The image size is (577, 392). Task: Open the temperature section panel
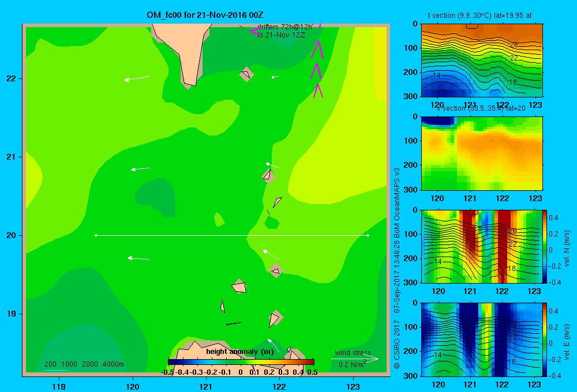482,61
